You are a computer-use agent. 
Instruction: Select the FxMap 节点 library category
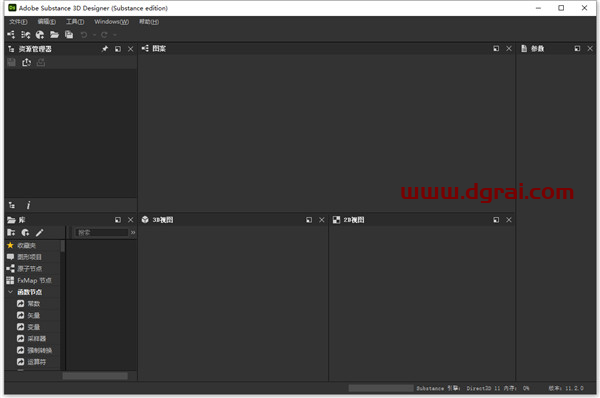pos(34,281)
